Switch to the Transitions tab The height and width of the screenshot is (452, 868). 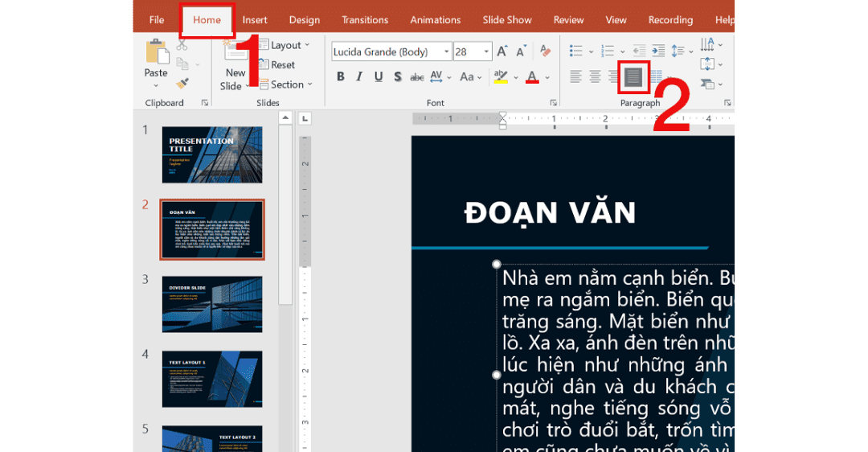point(365,20)
